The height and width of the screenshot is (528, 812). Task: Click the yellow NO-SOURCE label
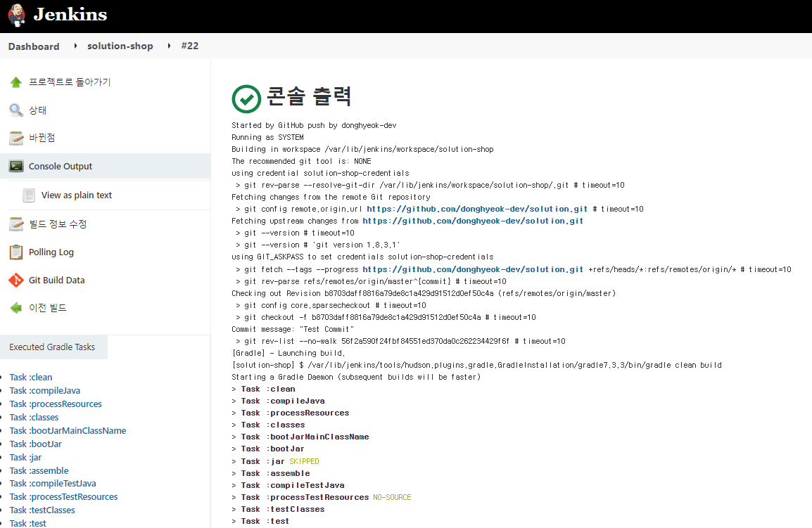click(392, 497)
